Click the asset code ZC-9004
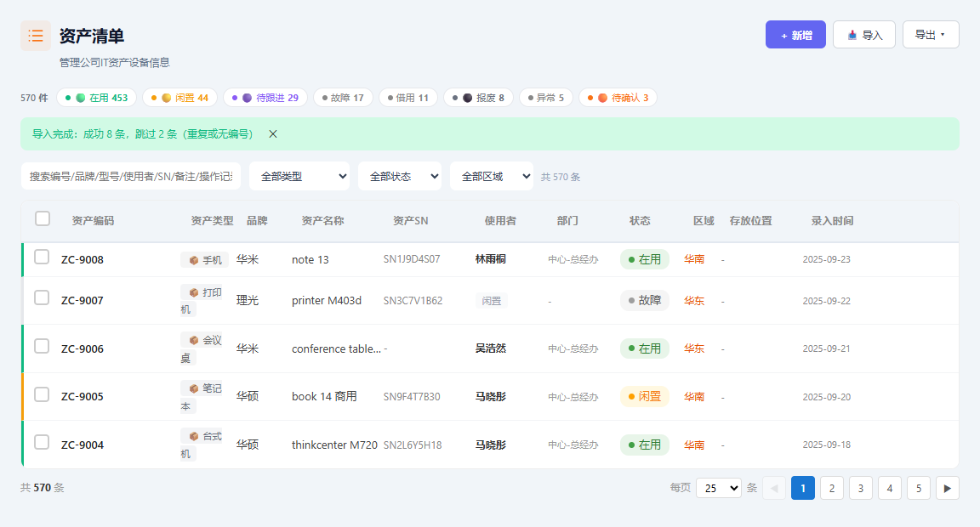Screen dimensions: 980x527 pos(83,445)
